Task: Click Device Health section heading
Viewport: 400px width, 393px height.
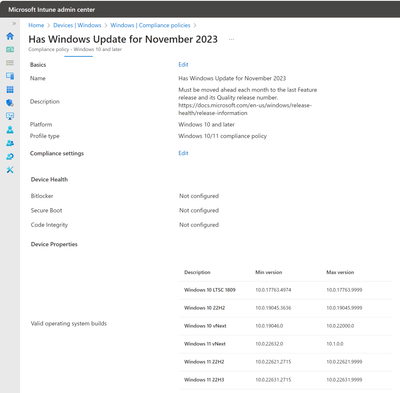Action: 49,179
